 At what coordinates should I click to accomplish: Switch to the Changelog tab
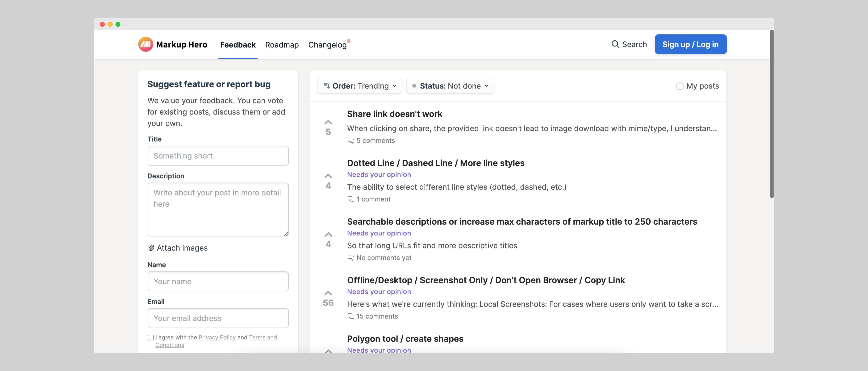click(x=327, y=45)
